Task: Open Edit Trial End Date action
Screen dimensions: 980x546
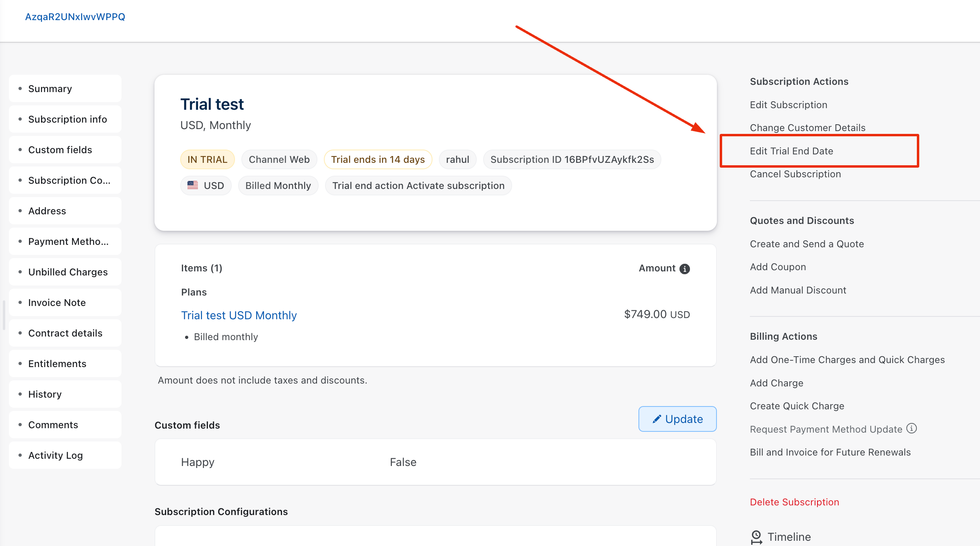Action: pos(791,151)
